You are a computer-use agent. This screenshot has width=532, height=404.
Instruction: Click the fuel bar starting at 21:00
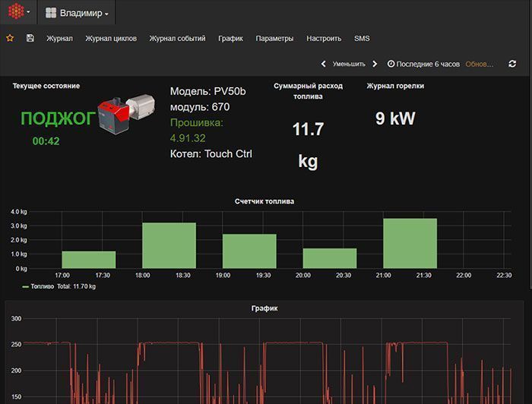[410, 243]
